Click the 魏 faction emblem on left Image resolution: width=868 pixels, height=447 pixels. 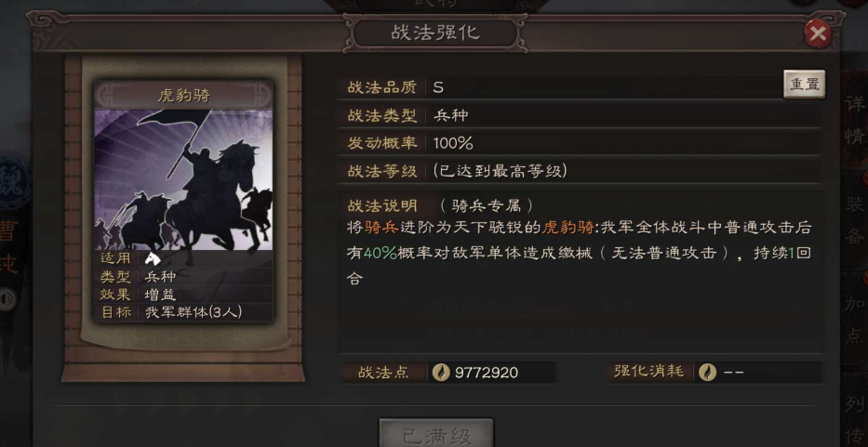(x=12, y=179)
